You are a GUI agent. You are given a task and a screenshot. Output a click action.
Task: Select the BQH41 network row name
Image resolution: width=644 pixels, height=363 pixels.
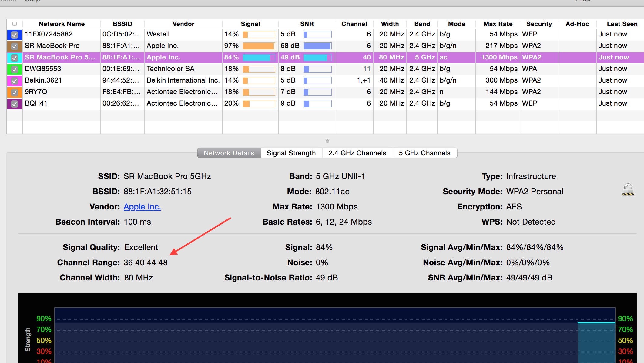tap(36, 103)
